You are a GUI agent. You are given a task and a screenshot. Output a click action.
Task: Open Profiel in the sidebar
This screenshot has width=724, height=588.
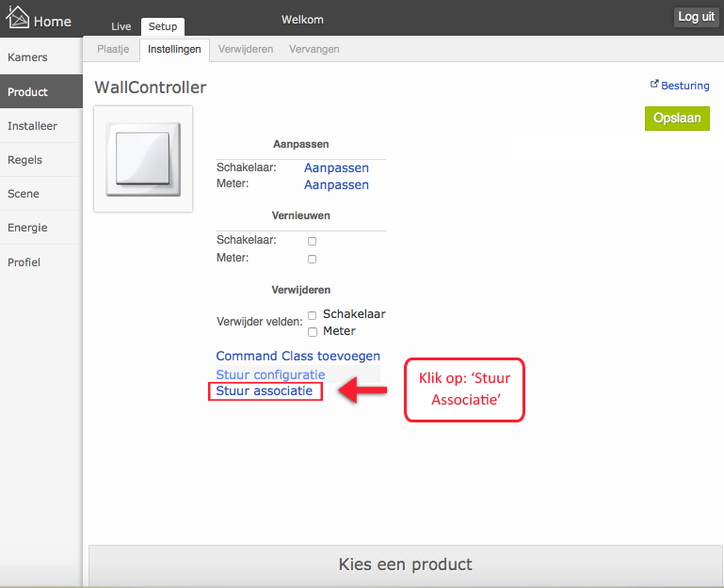click(41, 262)
